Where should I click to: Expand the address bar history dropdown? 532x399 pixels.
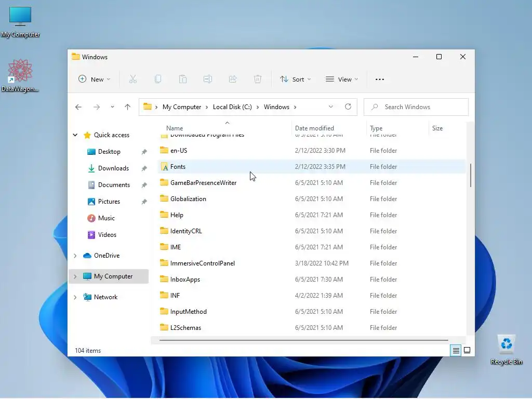point(331,107)
